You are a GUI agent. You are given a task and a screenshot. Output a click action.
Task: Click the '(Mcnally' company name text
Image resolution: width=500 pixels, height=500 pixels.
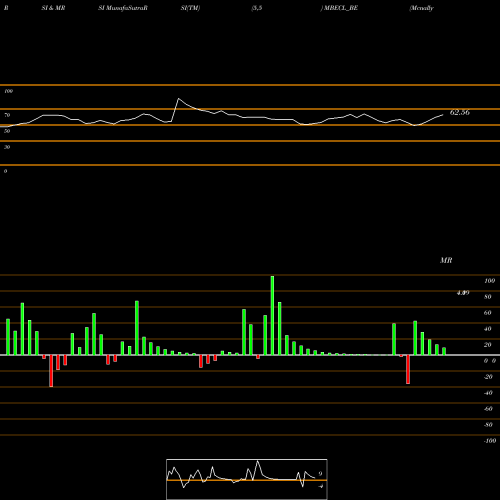pyautogui.click(x=422, y=8)
